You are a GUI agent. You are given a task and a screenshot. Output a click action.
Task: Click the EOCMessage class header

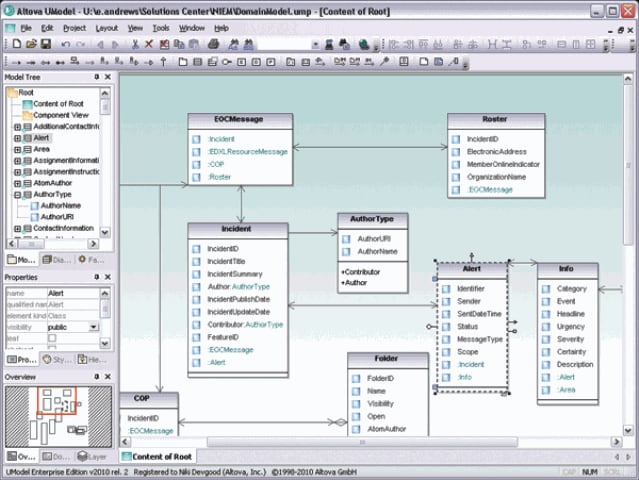pos(240,120)
